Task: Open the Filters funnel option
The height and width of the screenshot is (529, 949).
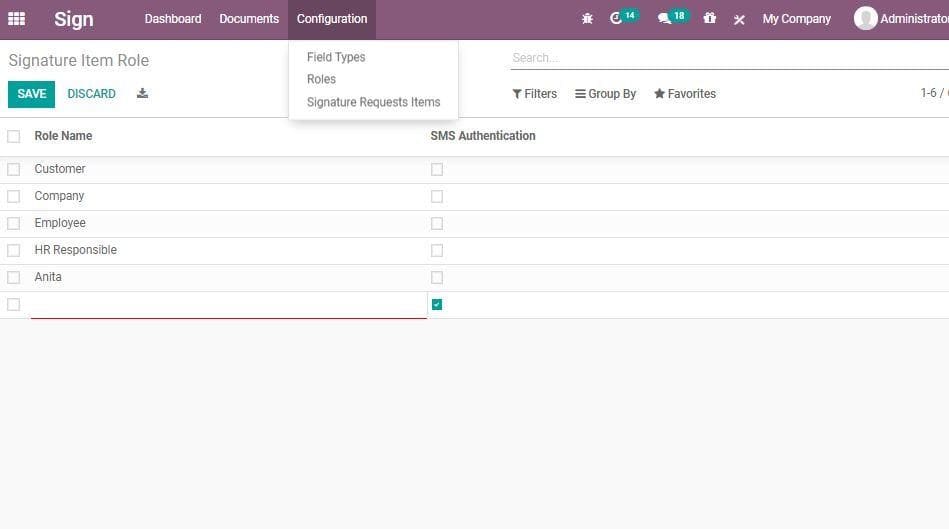Action: [x=534, y=94]
